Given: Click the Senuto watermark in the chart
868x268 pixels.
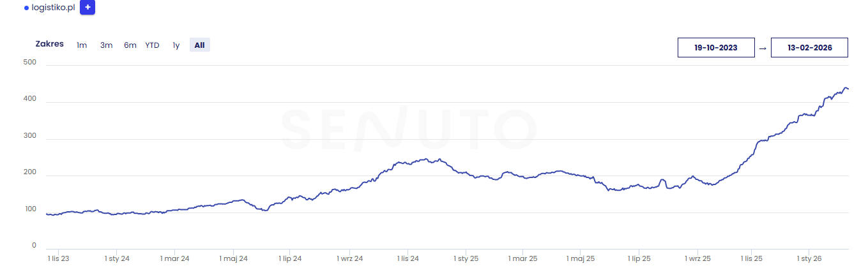Looking at the screenshot, I should click(409, 128).
